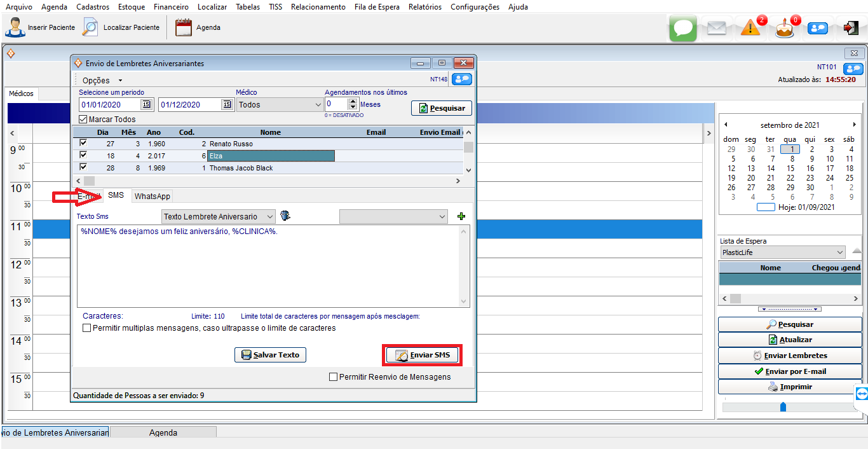Click the blue slider handle at bottom right

point(783,406)
